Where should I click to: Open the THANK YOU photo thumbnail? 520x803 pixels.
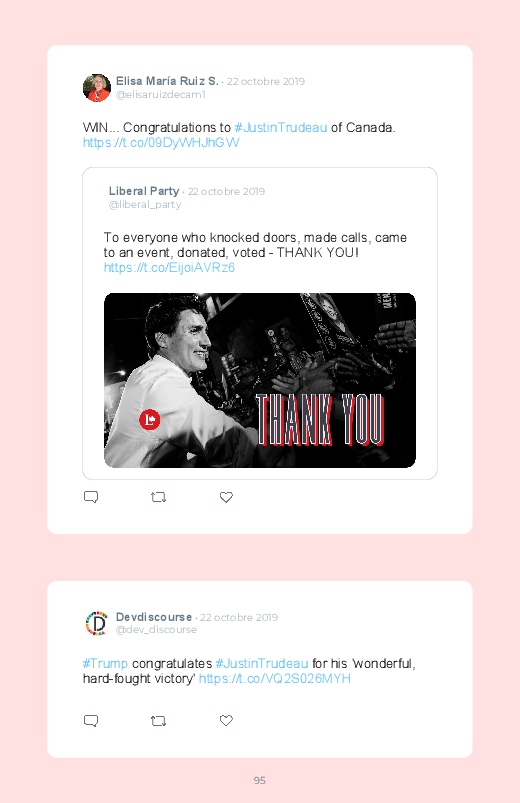pyautogui.click(x=260, y=380)
